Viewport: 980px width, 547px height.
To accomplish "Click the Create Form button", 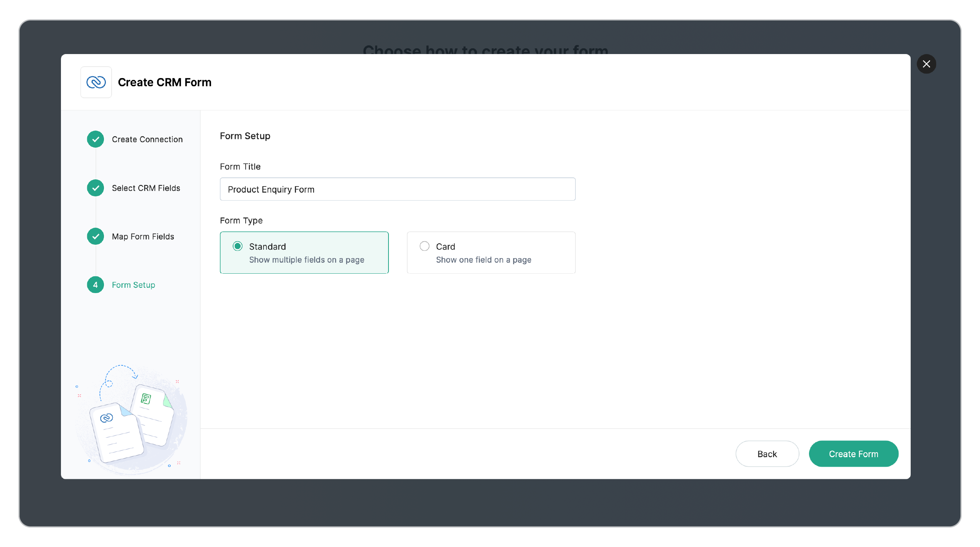I will (854, 454).
